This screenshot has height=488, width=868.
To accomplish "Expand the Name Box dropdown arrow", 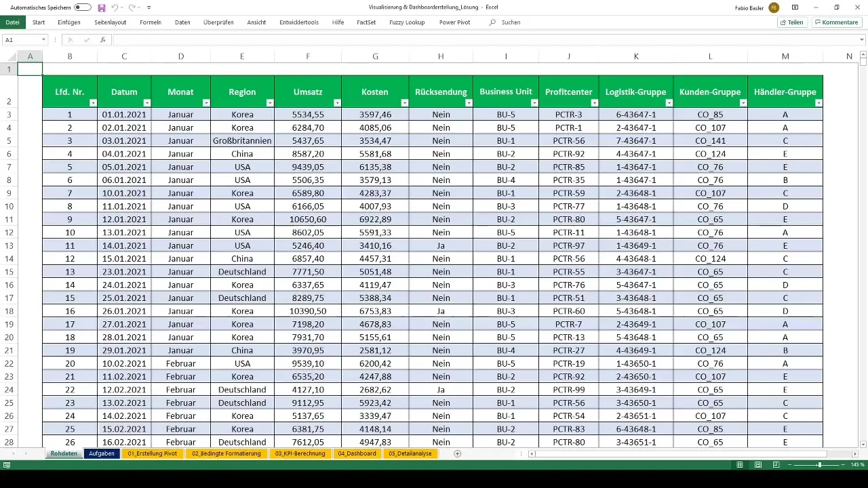I will [43, 40].
